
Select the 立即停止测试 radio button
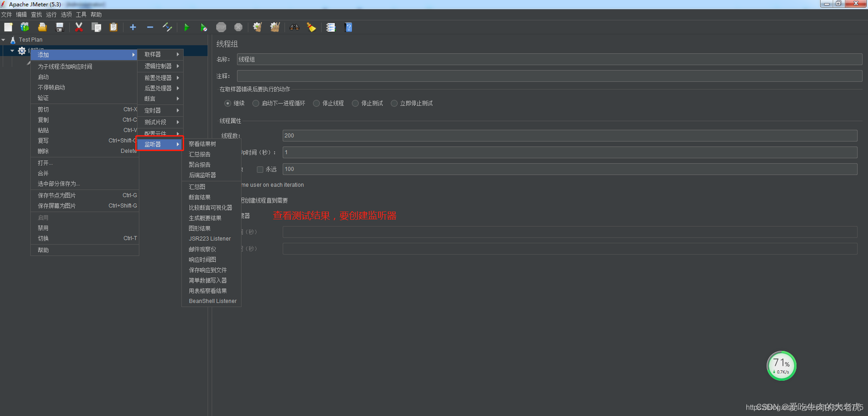[394, 103]
